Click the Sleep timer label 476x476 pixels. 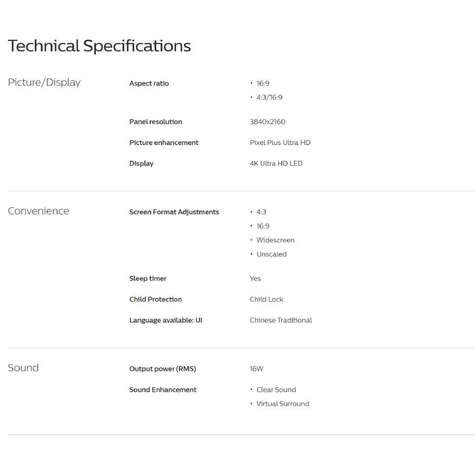point(147,278)
